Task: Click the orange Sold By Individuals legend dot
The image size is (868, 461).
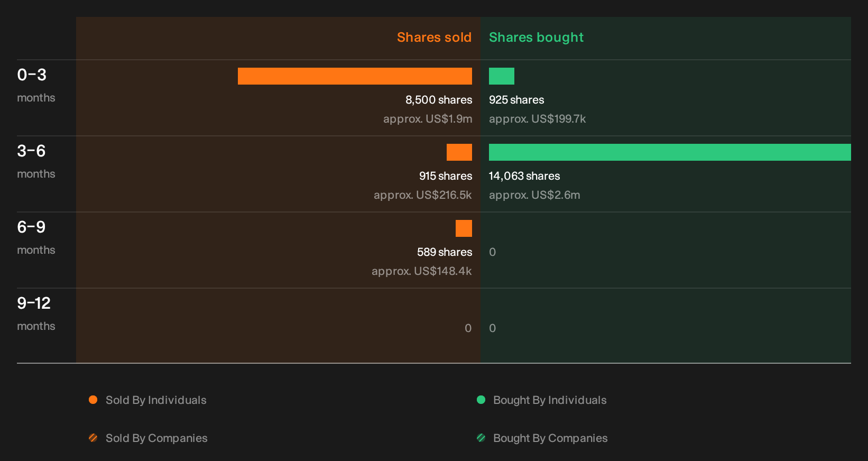Action: (93, 400)
